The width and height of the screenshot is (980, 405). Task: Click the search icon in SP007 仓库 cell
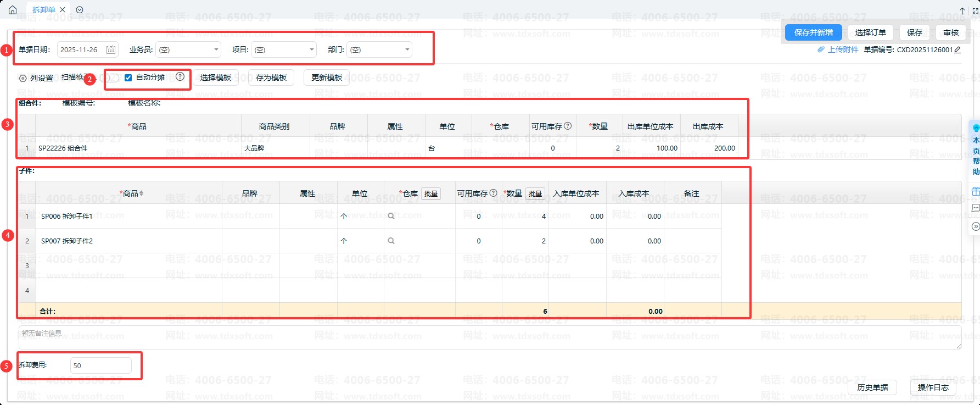click(391, 241)
